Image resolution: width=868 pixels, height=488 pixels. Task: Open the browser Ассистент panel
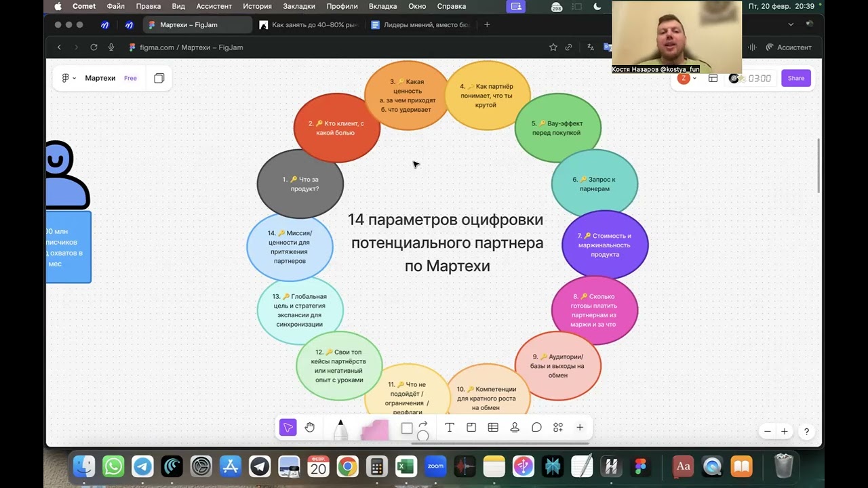pyautogui.click(x=789, y=47)
